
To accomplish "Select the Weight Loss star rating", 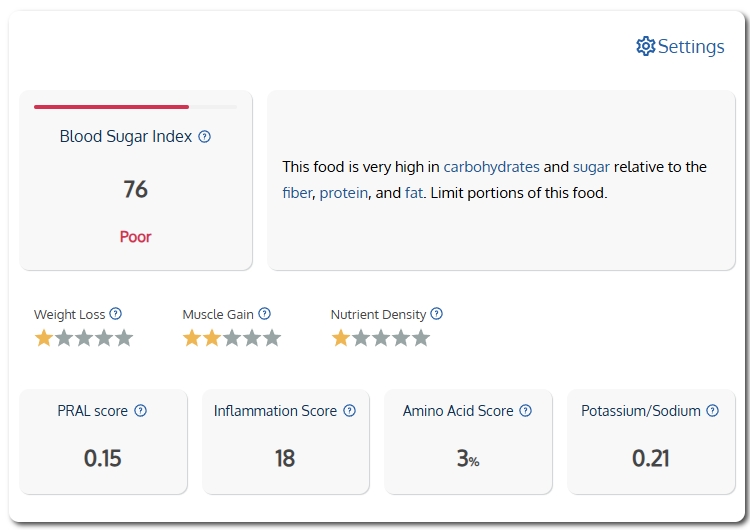I will [x=84, y=338].
